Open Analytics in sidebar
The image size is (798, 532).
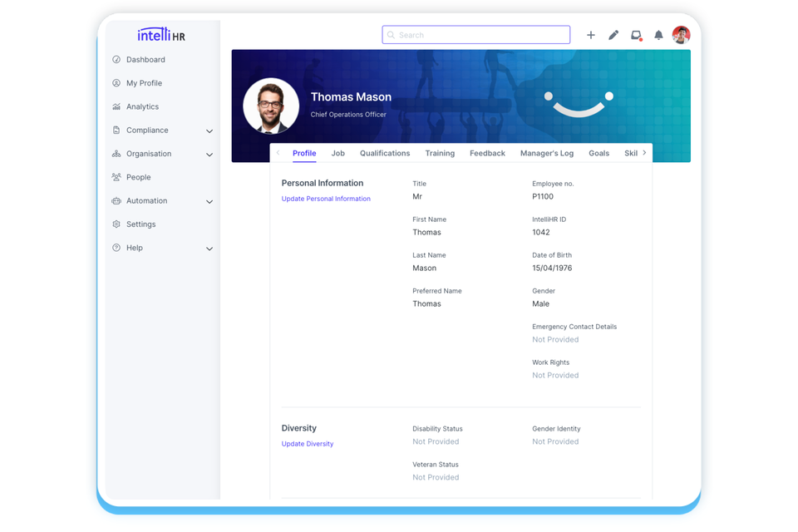(x=142, y=106)
